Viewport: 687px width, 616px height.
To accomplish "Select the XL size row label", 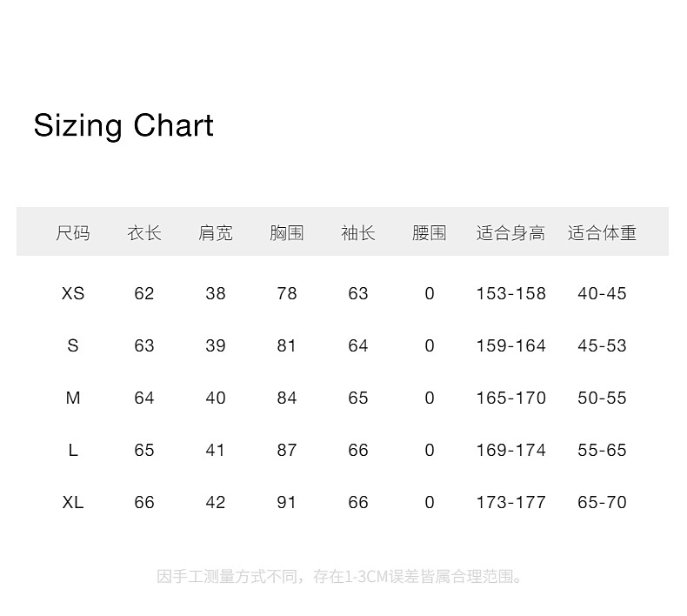I will pos(73,503).
